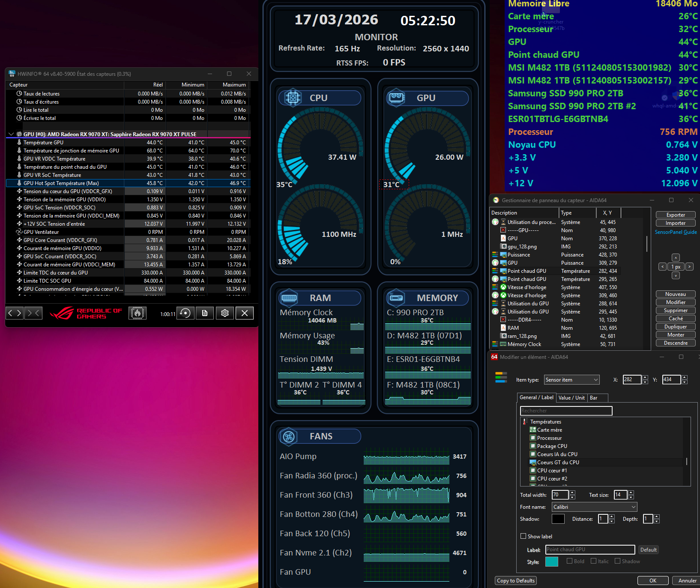Switch to the Bar tab
Screen dimensions: 700x588
coord(593,398)
